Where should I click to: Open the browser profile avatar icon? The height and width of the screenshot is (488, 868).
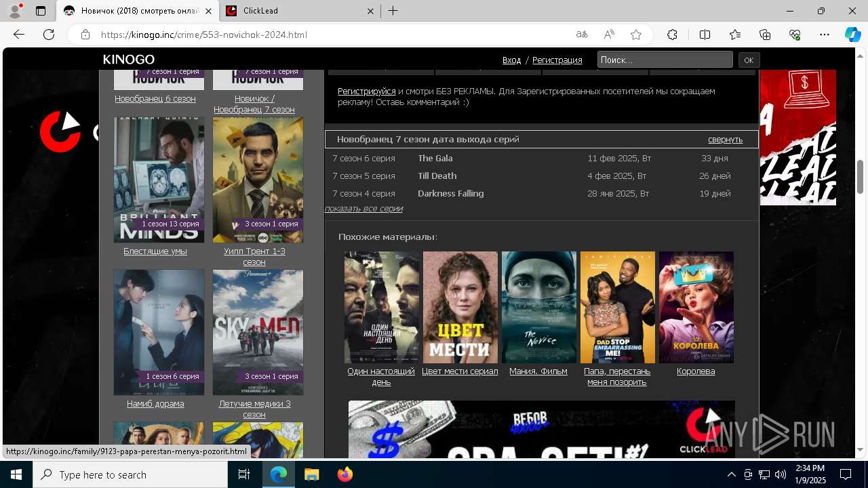pos(14,11)
